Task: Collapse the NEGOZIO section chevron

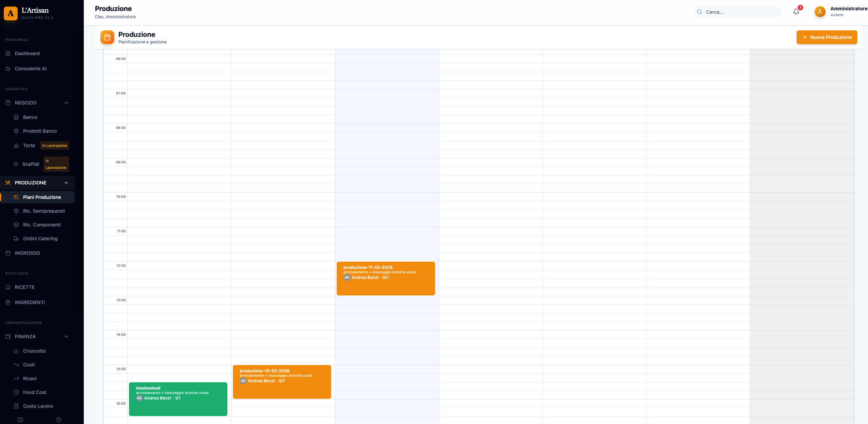Action: 66,103
